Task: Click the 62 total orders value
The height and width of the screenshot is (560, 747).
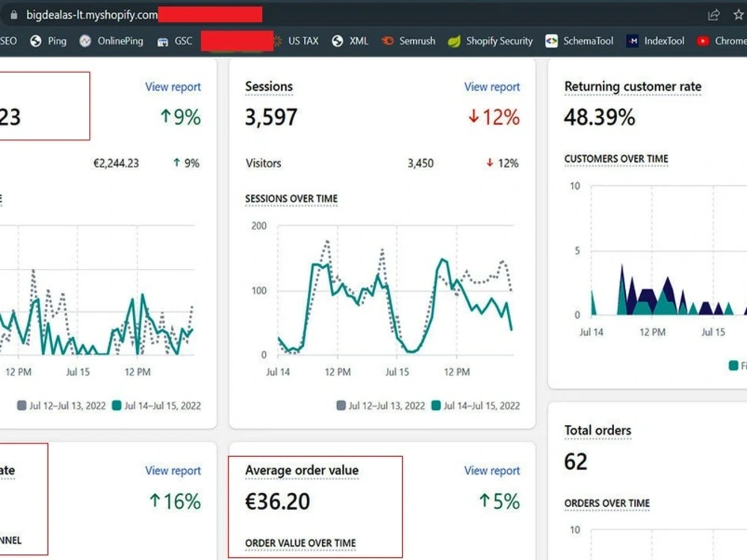Action: click(575, 461)
